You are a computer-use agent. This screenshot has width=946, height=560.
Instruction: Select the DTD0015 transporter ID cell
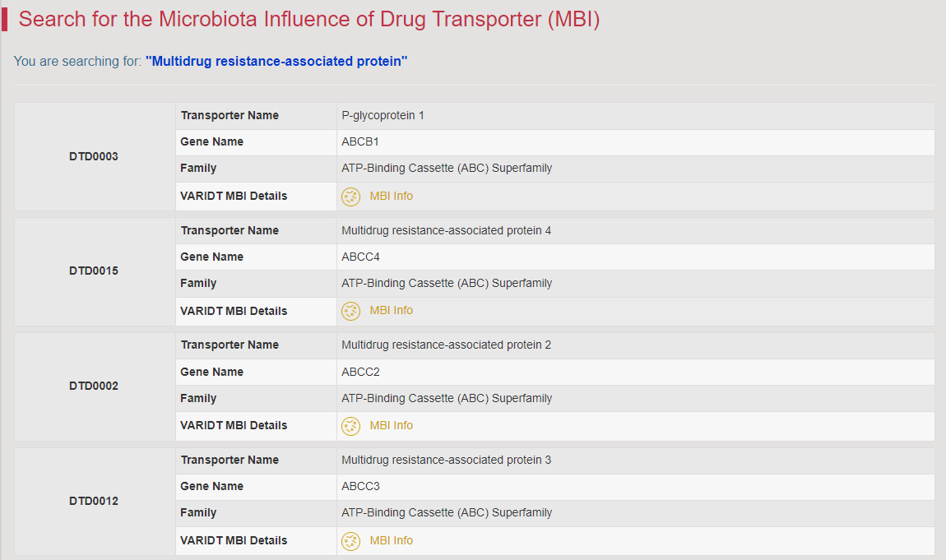[x=94, y=271]
